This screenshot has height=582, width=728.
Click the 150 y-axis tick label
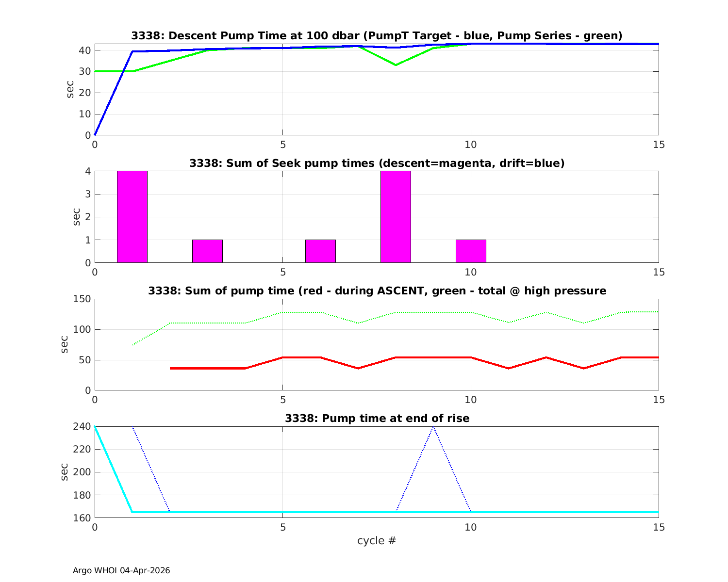click(x=81, y=299)
